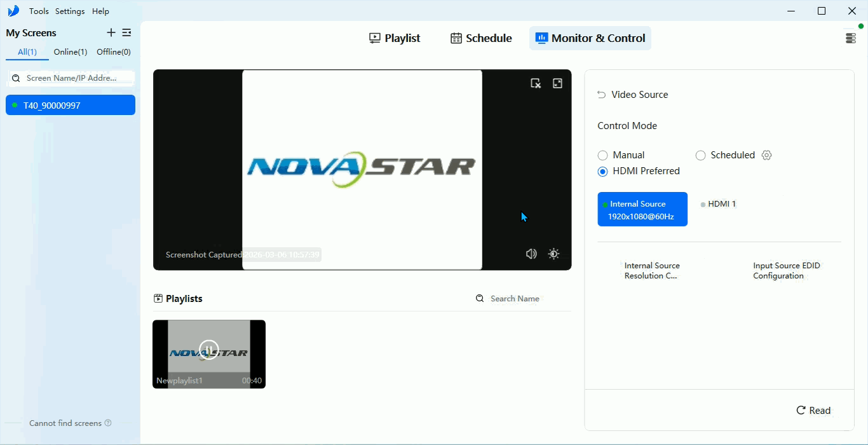Pause the Newplaylist1 playback
The width and height of the screenshot is (868, 445).
coord(208,350)
